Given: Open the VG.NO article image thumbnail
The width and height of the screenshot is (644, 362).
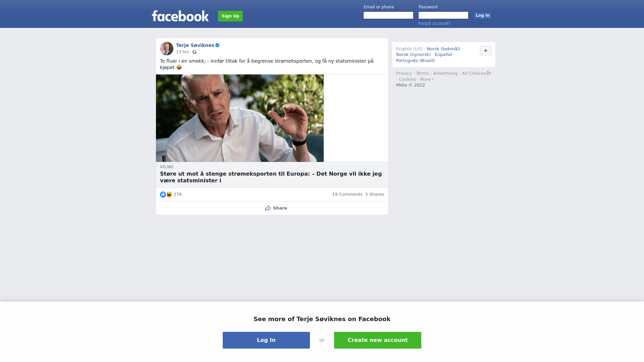Looking at the screenshot, I should click(x=240, y=118).
